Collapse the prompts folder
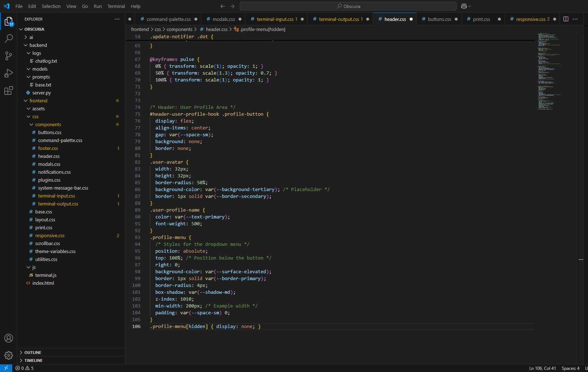This screenshot has width=588, height=372. [71, 77]
